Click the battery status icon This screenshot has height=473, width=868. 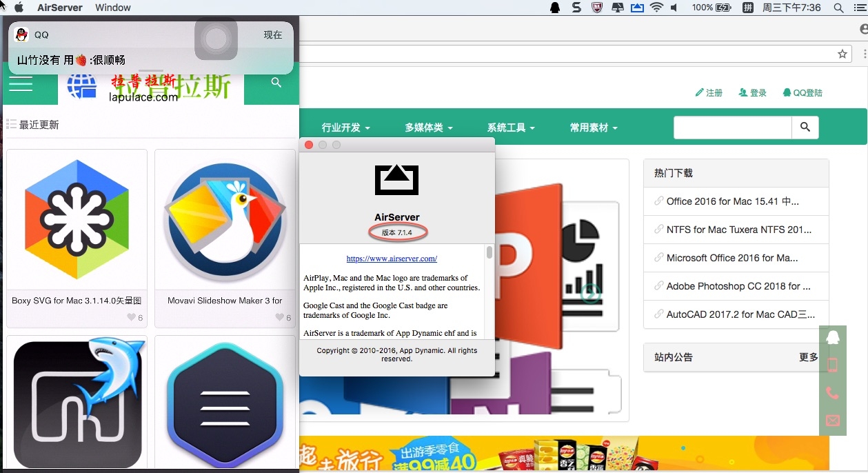tap(723, 8)
